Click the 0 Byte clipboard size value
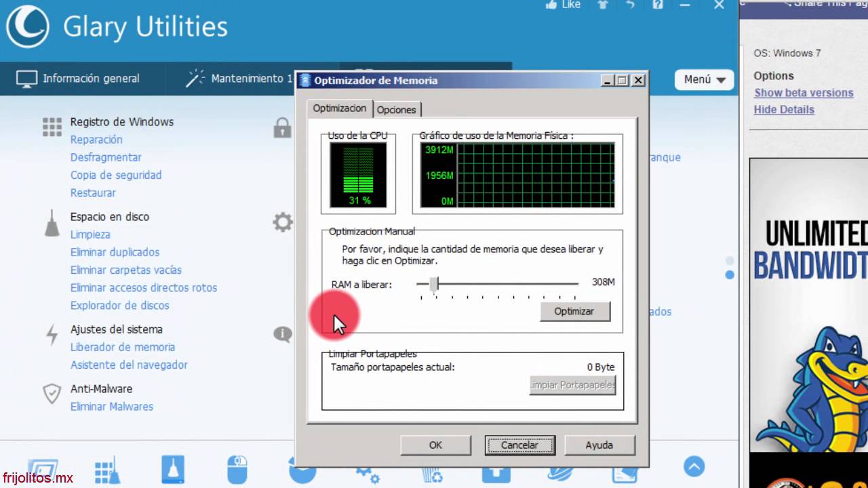 point(601,367)
